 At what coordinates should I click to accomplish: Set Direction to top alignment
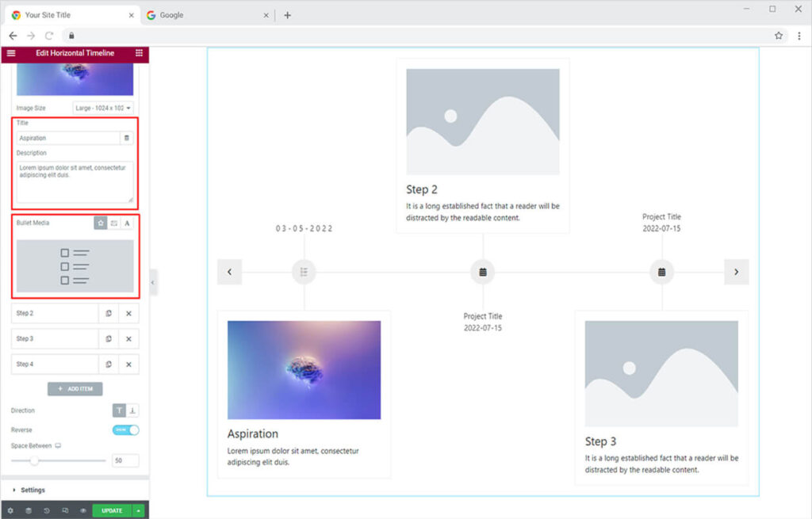point(119,410)
